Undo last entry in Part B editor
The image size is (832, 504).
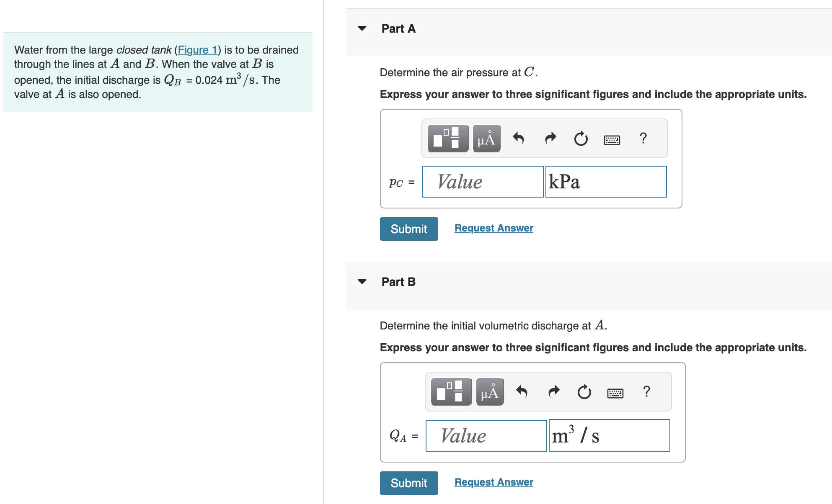[x=522, y=392]
